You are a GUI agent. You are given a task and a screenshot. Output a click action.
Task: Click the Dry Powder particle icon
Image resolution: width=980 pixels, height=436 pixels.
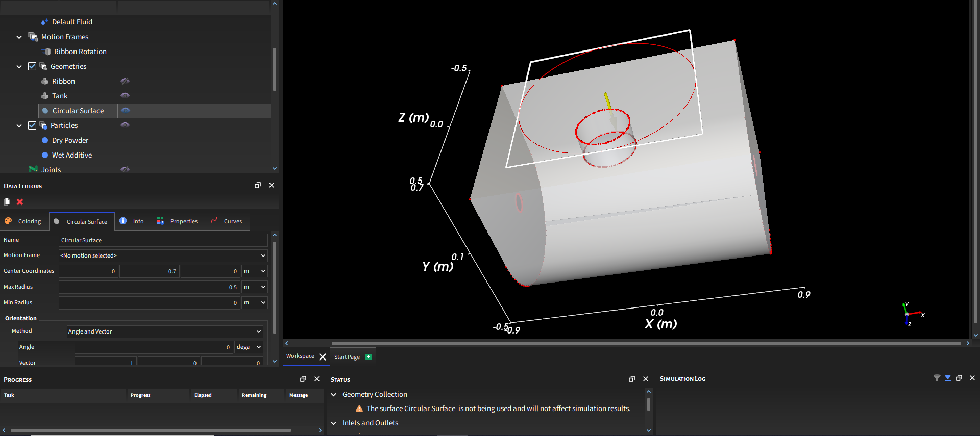pyautogui.click(x=45, y=140)
